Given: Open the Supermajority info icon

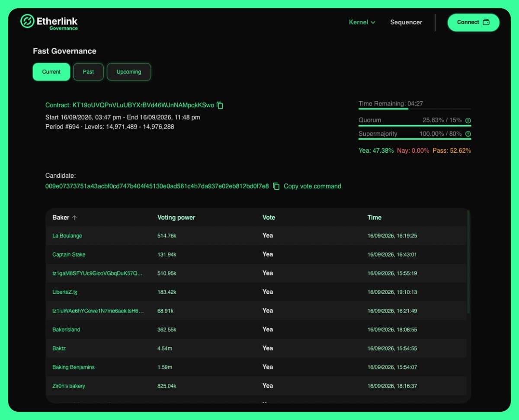Looking at the screenshot, I should coord(468,134).
